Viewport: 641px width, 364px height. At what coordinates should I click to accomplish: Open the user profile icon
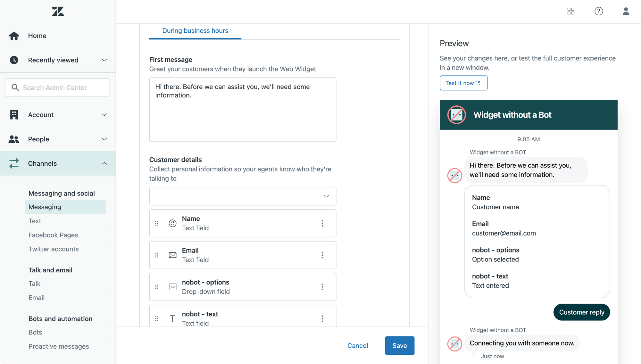[626, 12]
